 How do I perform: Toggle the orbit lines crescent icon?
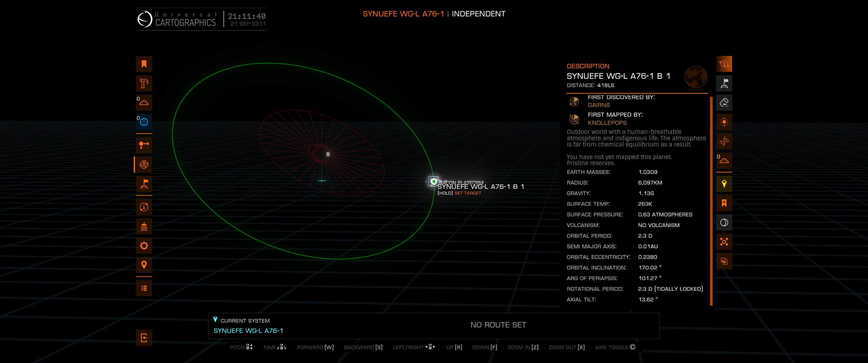(724, 223)
